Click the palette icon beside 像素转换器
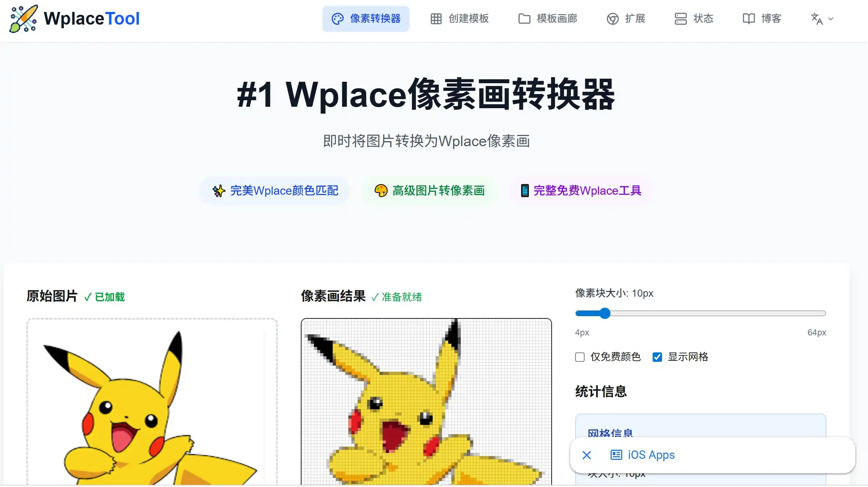 337,19
